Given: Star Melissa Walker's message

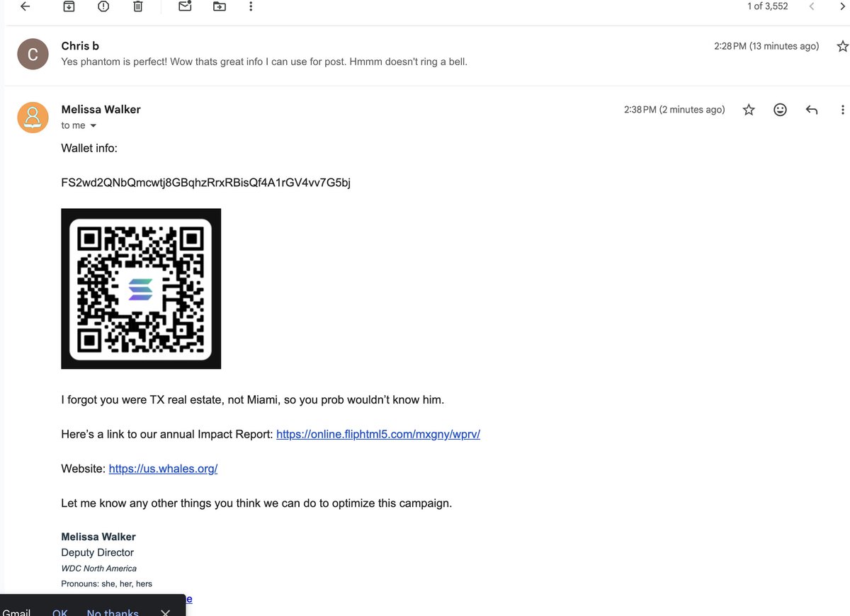Looking at the screenshot, I should [749, 110].
